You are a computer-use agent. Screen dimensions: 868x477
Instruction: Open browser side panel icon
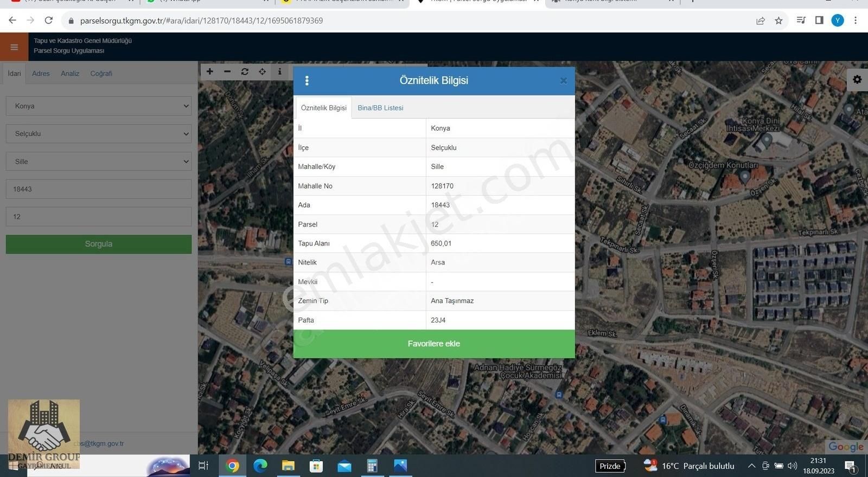(x=819, y=21)
